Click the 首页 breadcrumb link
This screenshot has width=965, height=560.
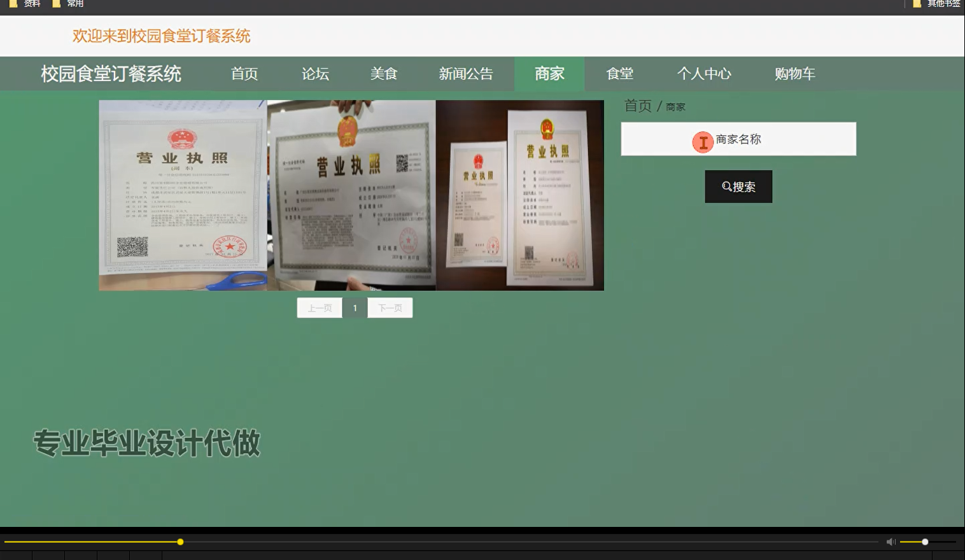click(x=638, y=106)
